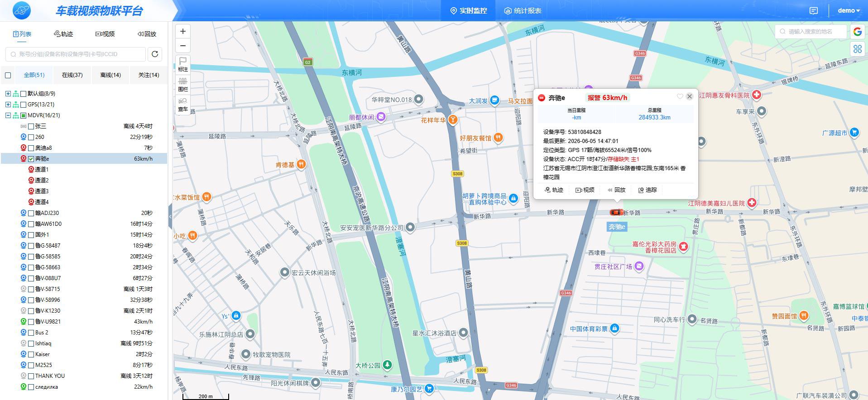Open the map layers grid icon
Viewport: 868px width, 400px height.
[857, 49]
